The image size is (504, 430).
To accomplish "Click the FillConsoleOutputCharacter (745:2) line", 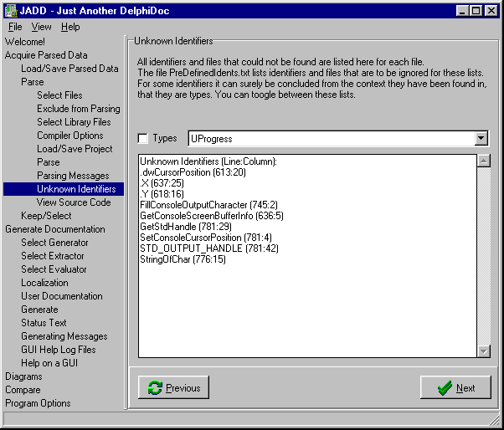I will pos(209,205).
